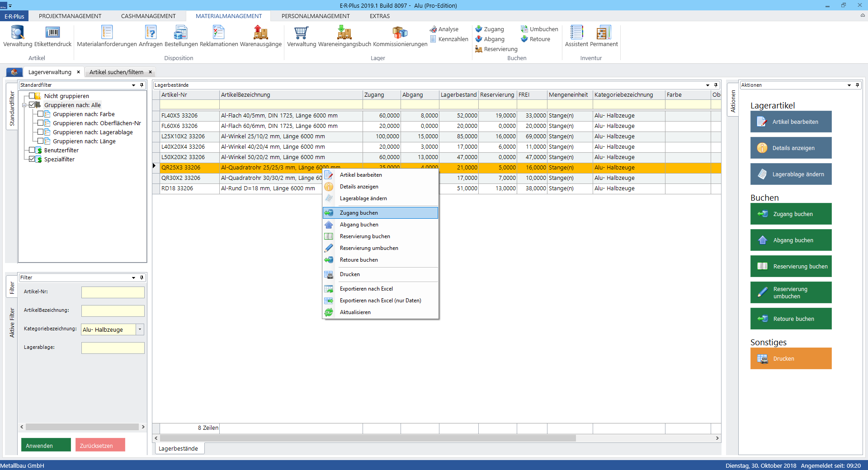868x470 pixels.
Task: Toggle the Nicht gruppieren checkbox
Action: 32,96
